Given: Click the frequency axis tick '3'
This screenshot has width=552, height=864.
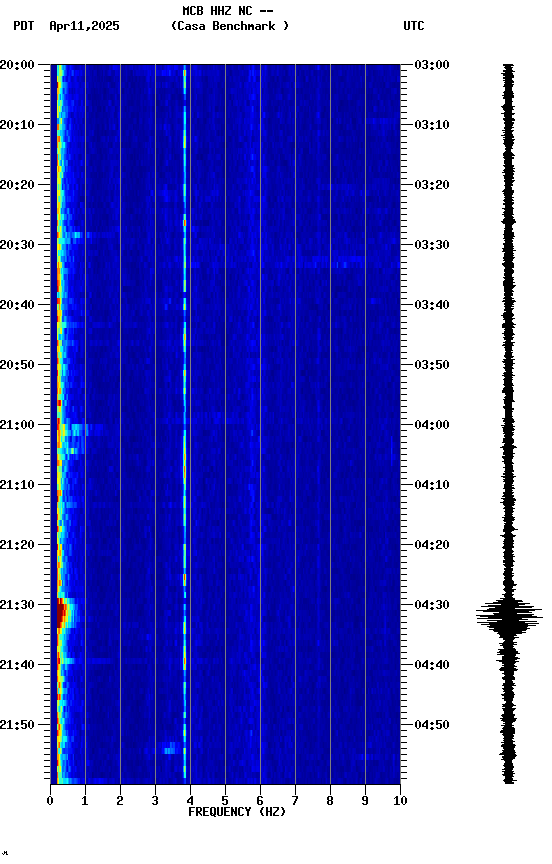Looking at the screenshot, I should pyautogui.click(x=155, y=801).
